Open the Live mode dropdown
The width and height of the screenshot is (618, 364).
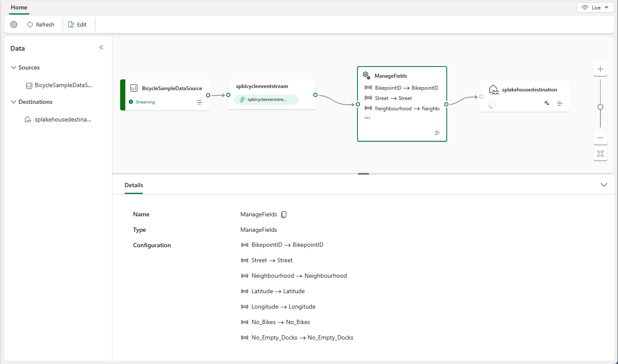click(595, 7)
